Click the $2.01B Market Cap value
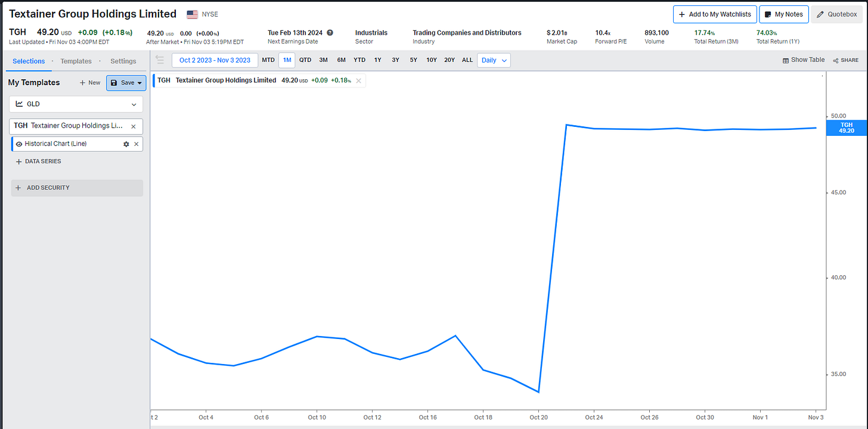 pos(557,33)
